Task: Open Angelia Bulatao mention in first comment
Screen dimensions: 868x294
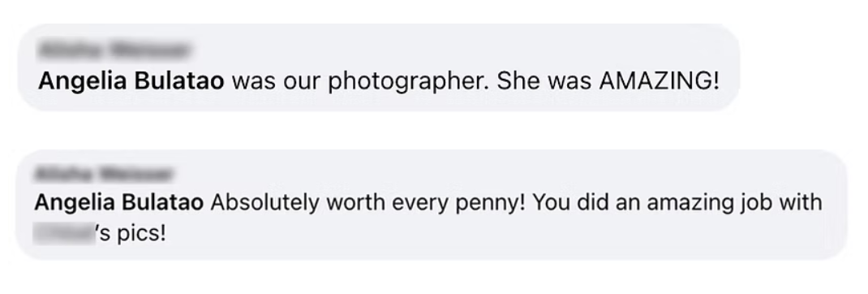Action: click(x=131, y=81)
